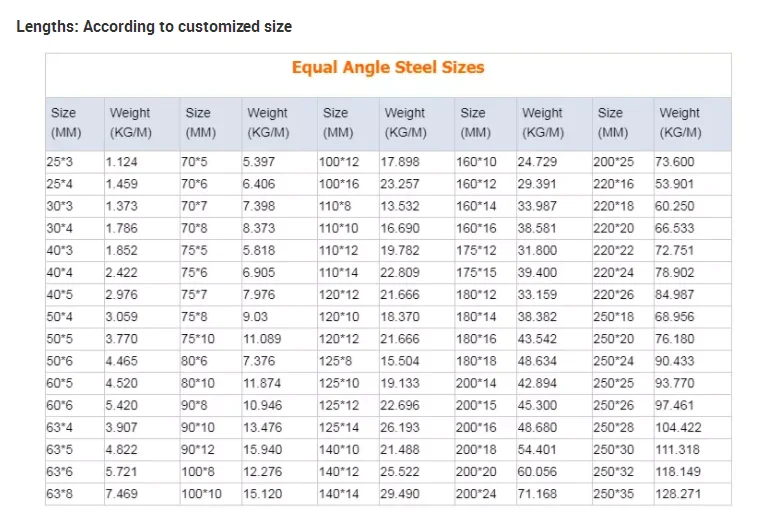Click the weight value 128.271

point(678,493)
